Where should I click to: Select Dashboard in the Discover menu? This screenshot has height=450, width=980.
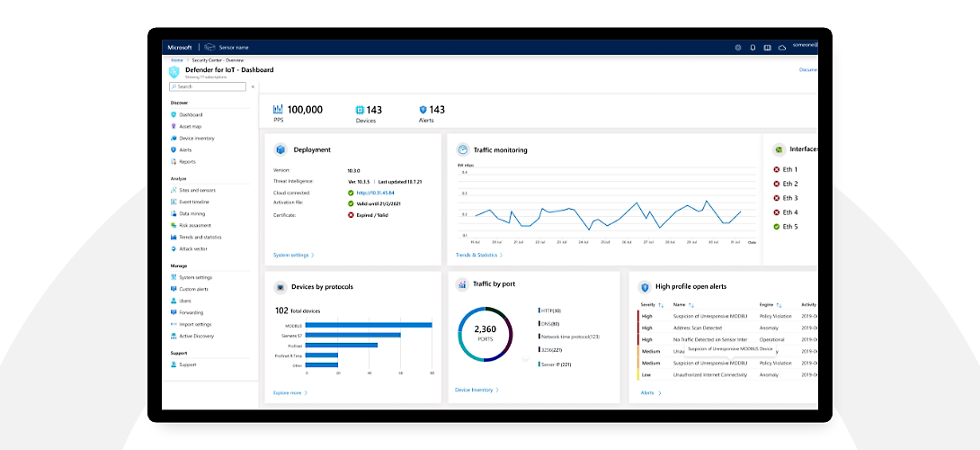click(190, 115)
